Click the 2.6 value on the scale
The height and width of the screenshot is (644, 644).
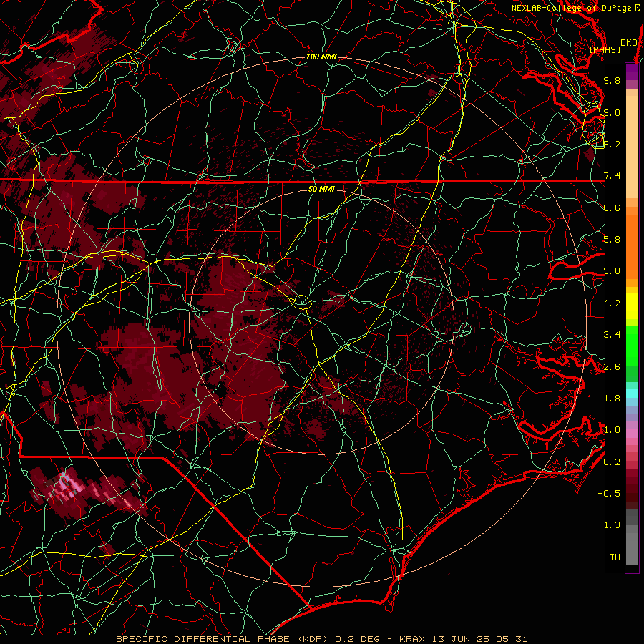(612, 367)
